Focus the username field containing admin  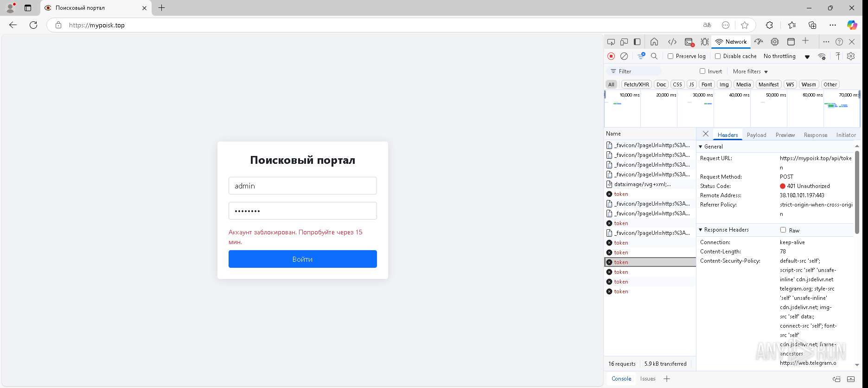point(302,186)
